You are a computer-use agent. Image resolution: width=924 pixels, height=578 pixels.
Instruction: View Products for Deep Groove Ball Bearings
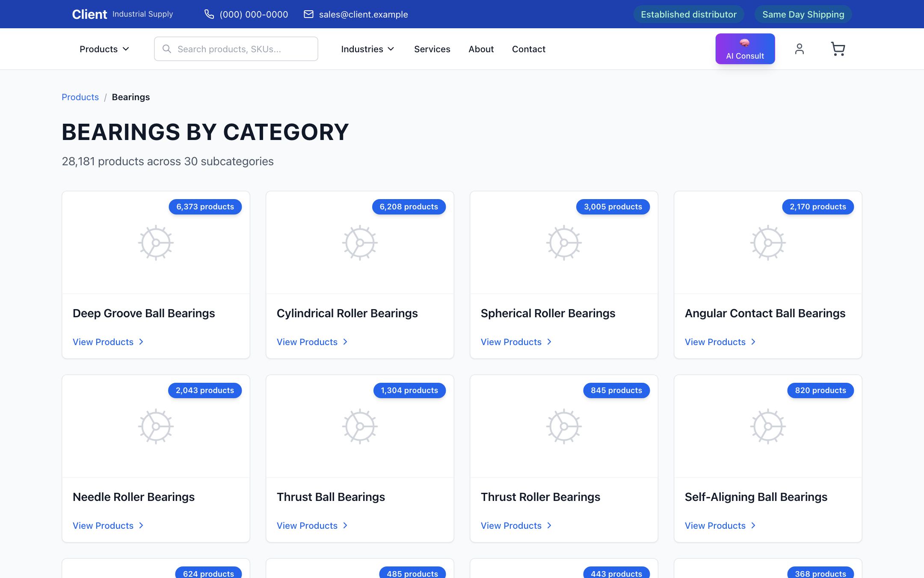tap(108, 342)
